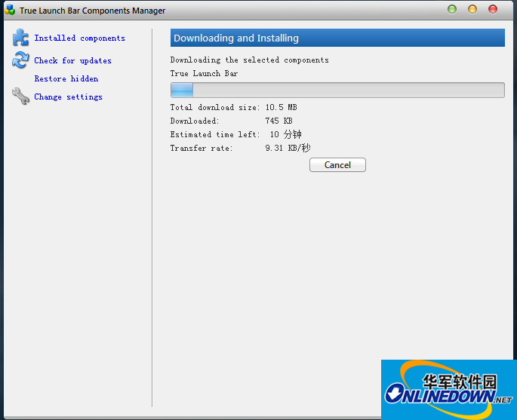This screenshot has width=517, height=420.
Task: Click the wrench Change settings icon
Action: pyautogui.click(x=20, y=97)
